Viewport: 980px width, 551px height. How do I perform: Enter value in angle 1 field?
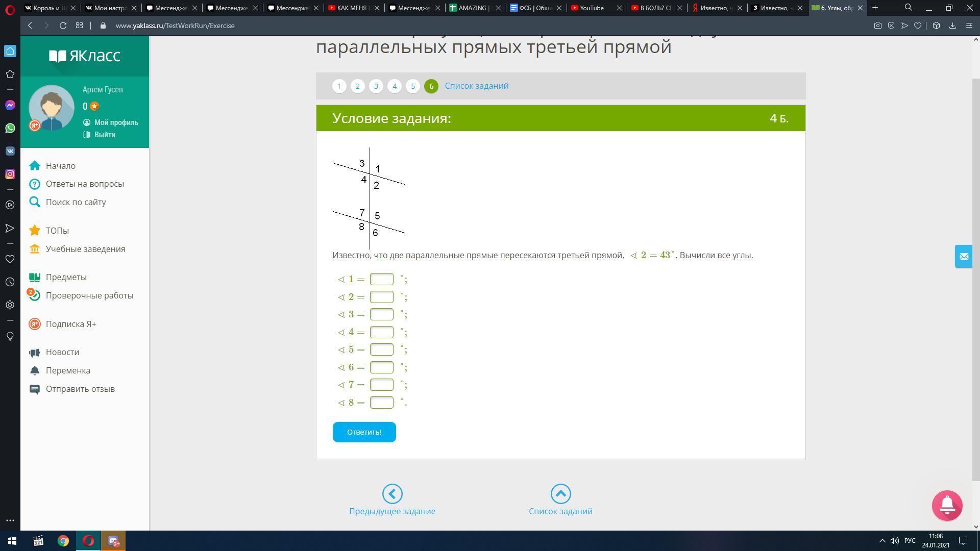click(382, 279)
